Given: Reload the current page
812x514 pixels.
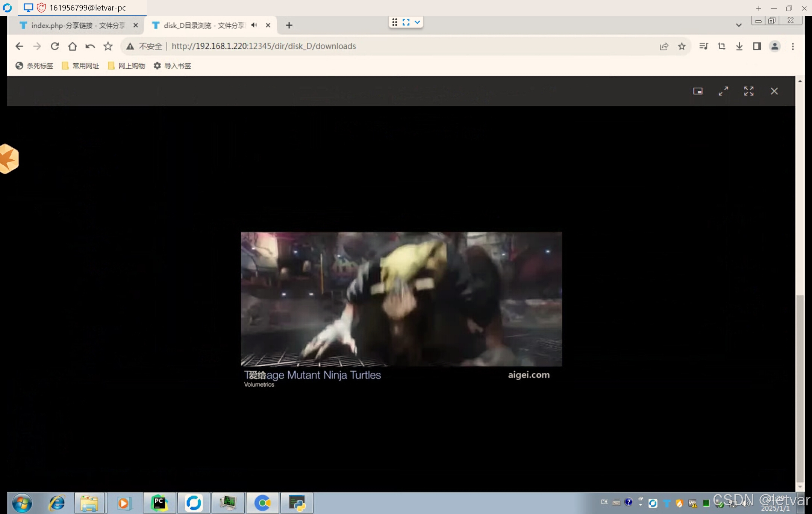Looking at the screenshot, I should point(55,46).
